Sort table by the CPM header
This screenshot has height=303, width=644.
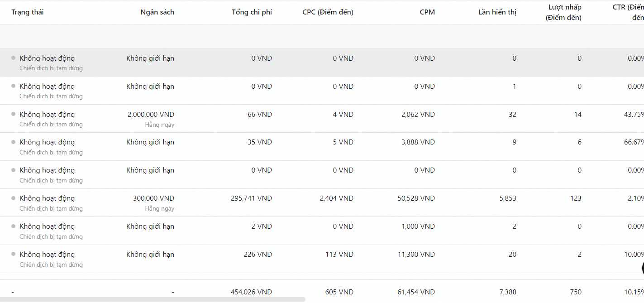coord(427,12)
